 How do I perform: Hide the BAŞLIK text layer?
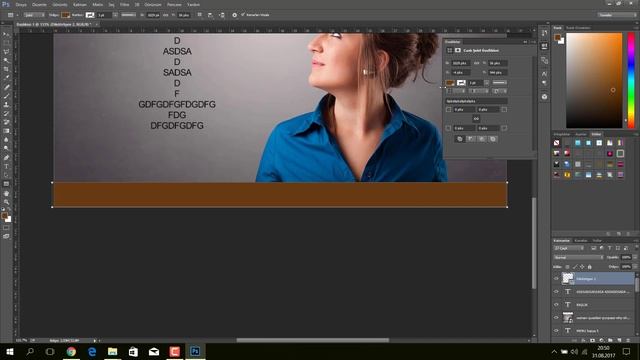556,304
